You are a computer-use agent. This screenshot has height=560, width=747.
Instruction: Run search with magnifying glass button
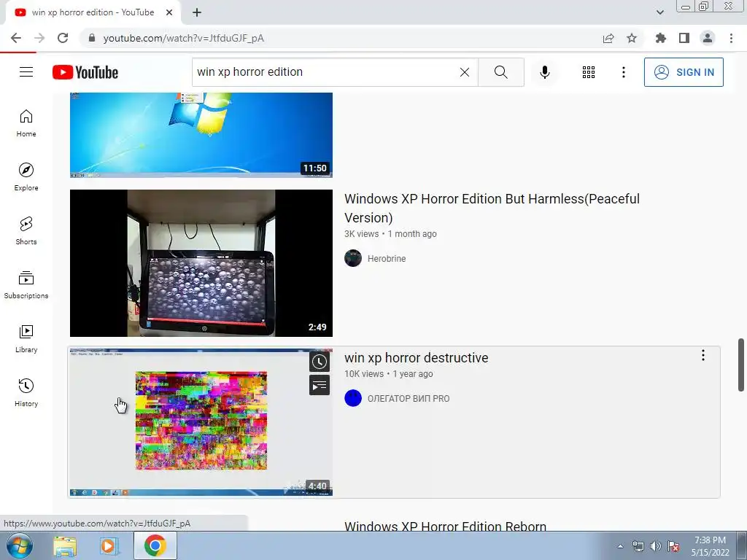click(500, 72)
